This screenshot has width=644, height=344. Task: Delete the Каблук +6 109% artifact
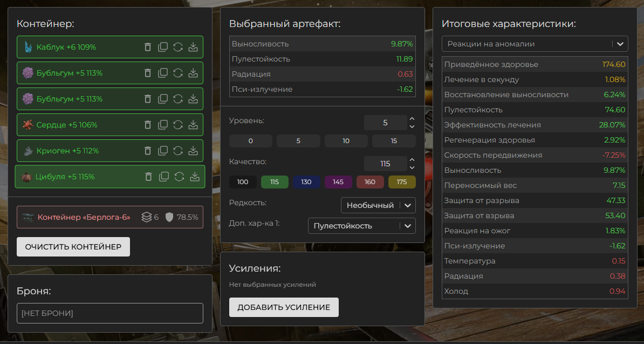coord(148,47)
